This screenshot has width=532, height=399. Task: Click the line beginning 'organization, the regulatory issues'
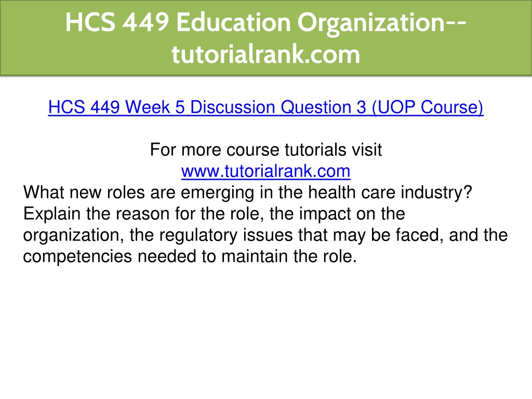point(265,235)
